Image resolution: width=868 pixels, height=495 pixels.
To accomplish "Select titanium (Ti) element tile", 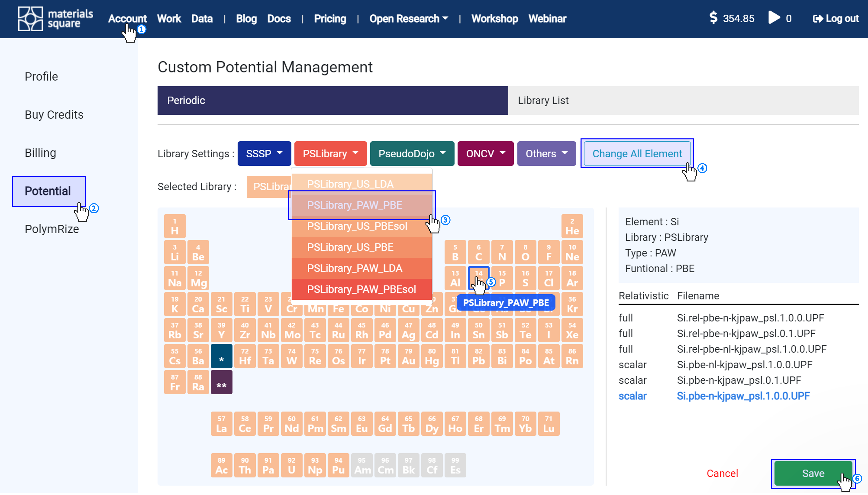I will [x=245, y=304].
